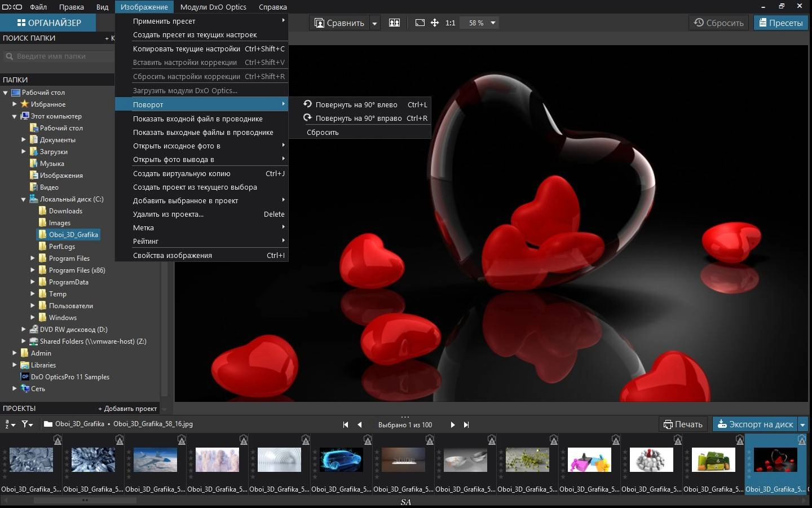The width and height of the screenshot is (812, 508).
Task: Select Создать пресет из текущих настроек
Action: pos(202,34)
